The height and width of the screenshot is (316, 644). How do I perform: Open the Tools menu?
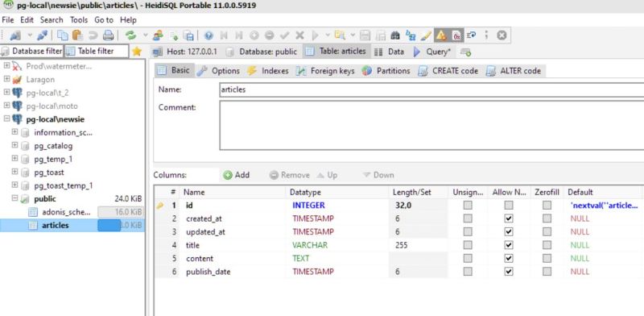(x=78, y=19)
